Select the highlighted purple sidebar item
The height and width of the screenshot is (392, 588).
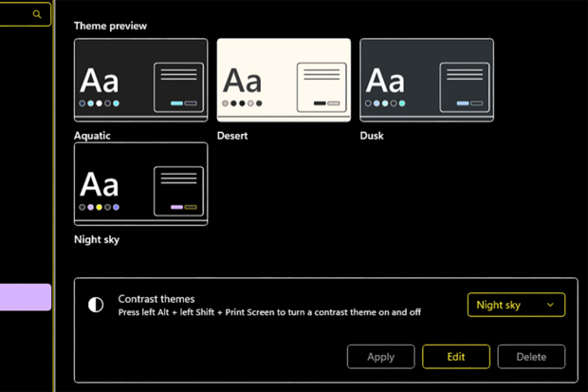point(26,297)
